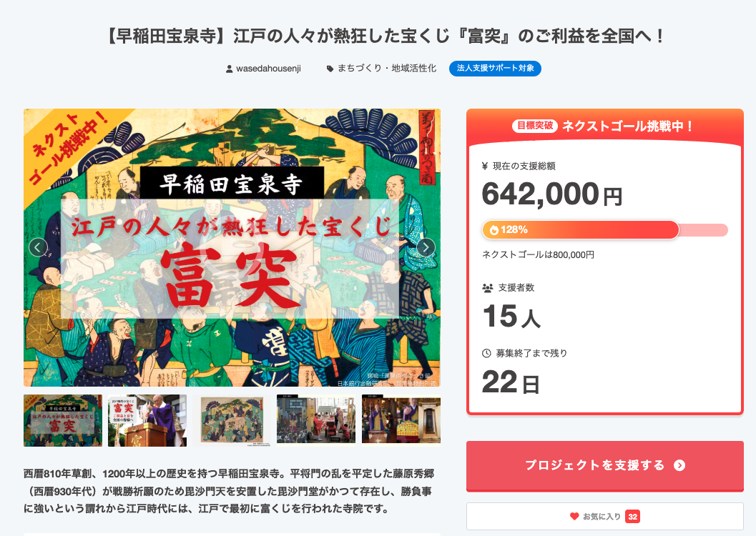Click the arrow icon on the support button

[x=679, y=465]
